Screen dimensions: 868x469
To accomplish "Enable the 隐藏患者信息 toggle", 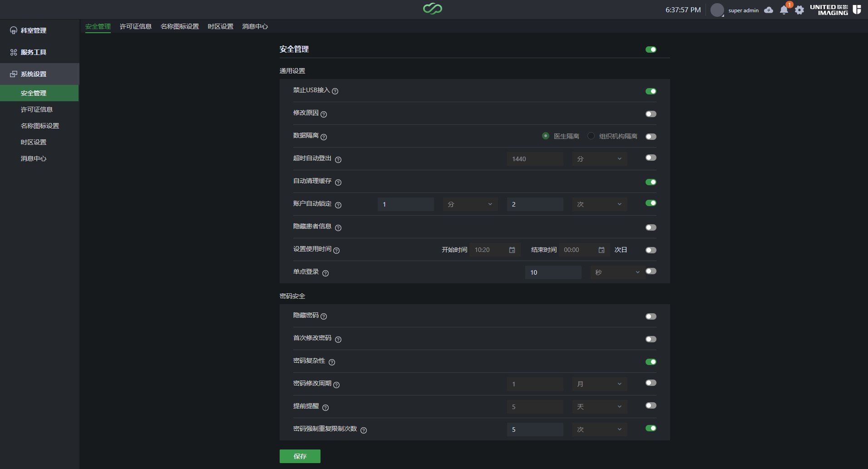I will coord(651,227).
